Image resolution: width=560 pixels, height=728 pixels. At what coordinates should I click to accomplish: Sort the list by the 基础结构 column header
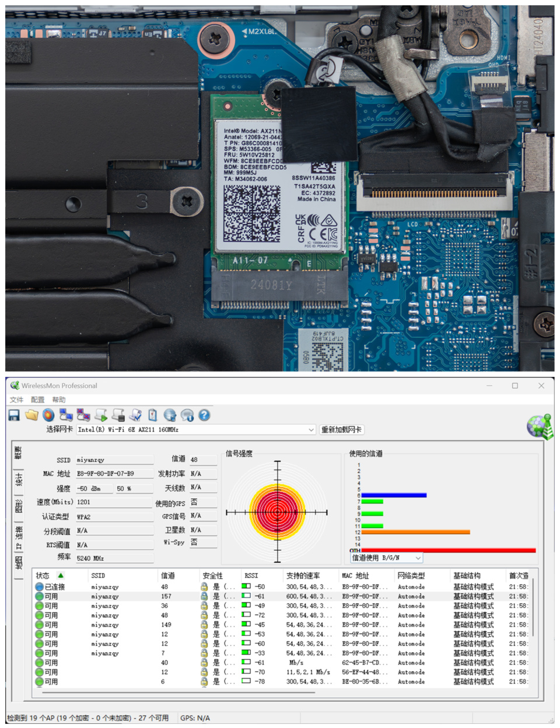click(x=478, y=575)
